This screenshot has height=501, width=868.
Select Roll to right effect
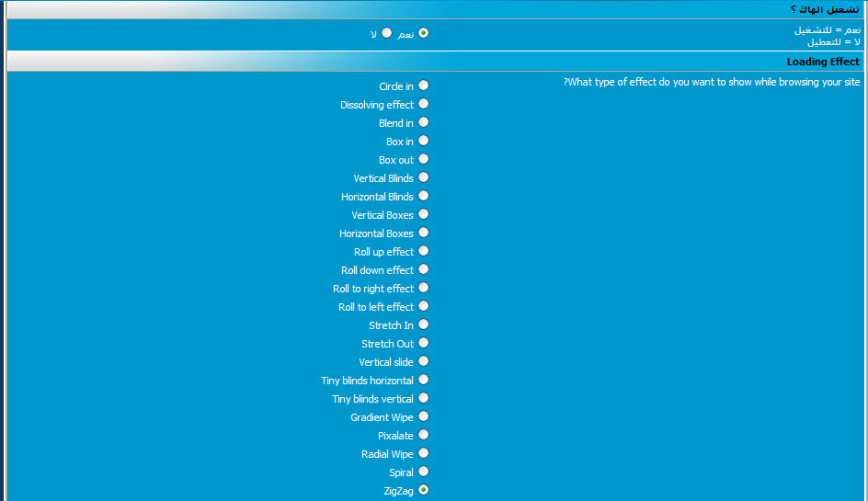pyautogui.click(x=423, y=288)
